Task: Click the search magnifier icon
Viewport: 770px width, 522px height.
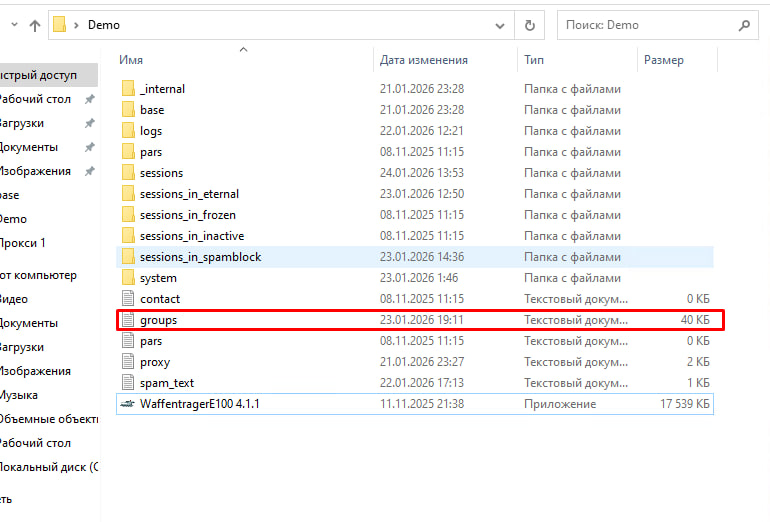Action: [744, 25]
